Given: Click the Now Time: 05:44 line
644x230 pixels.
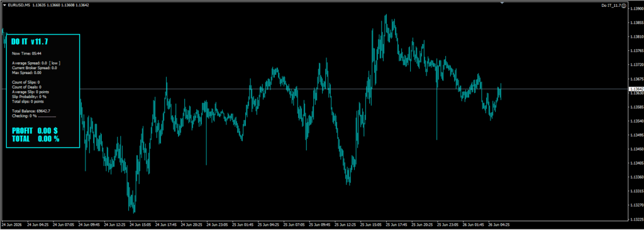Looking at the screenshot, I should (26, 53).
